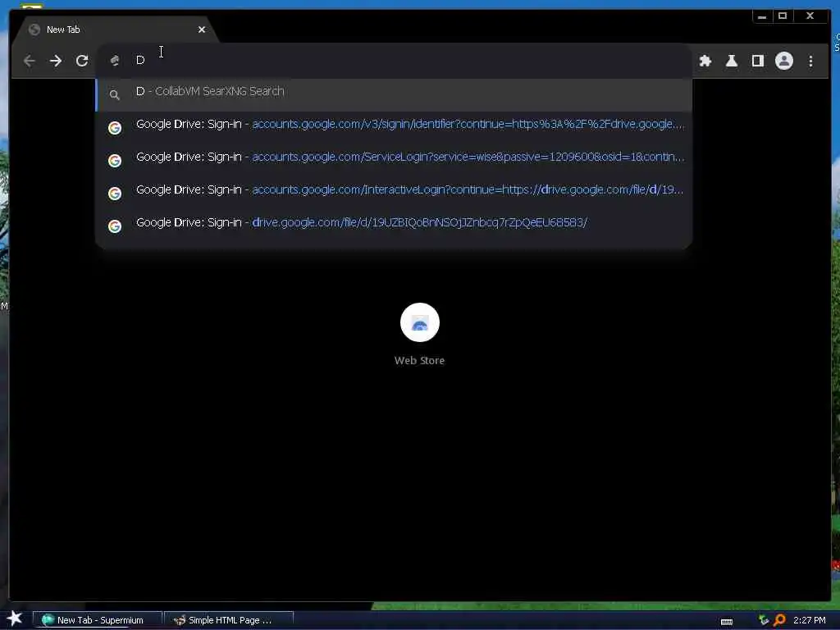Open the three-dot browser menu

click(810, 61)
